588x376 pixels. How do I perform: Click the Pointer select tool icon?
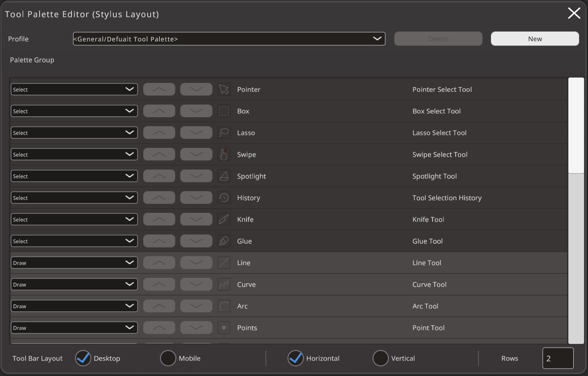tap(224, 90)
